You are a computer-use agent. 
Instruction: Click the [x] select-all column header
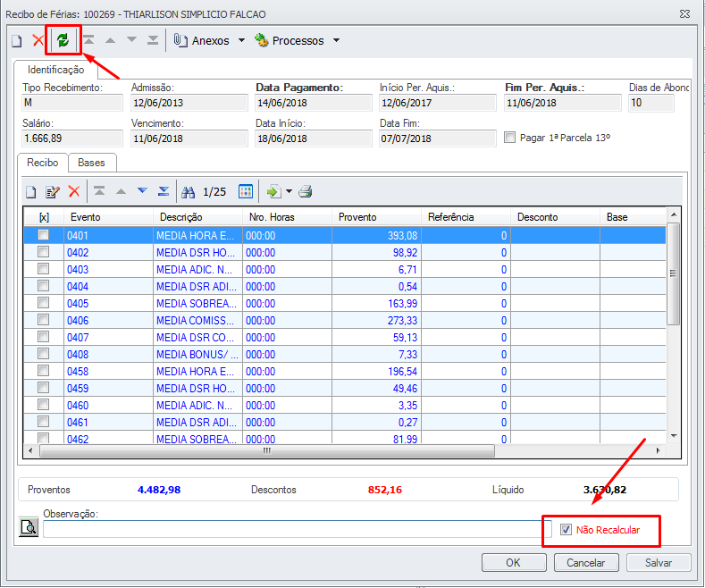point(44,217)
